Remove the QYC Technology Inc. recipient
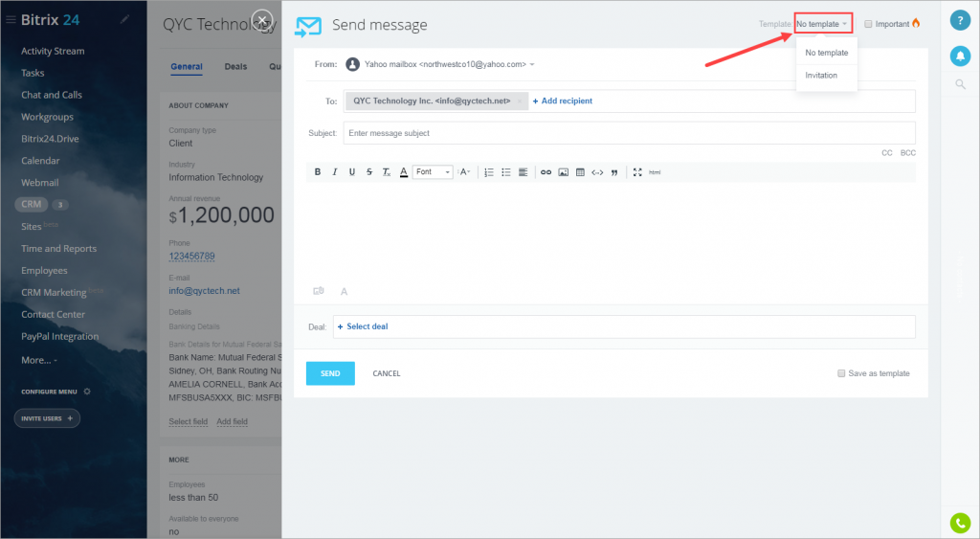This screenshot has width=980, height=539. tap(520, 101)
